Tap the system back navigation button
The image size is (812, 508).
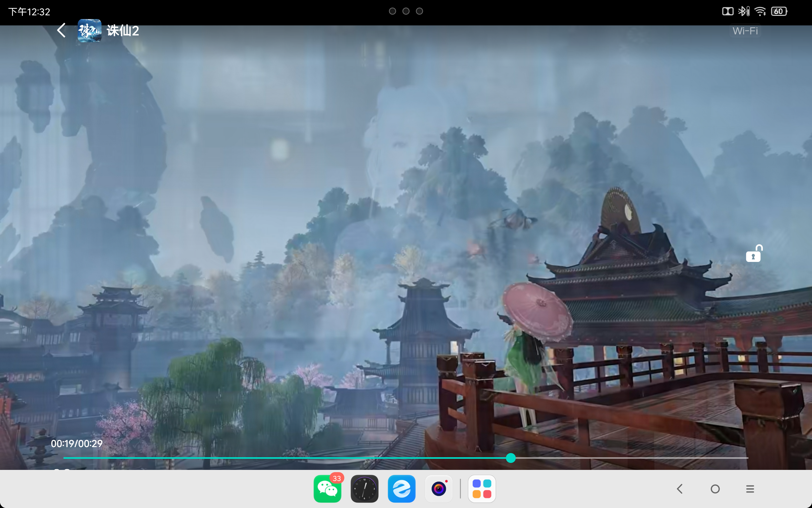[679, 489]
